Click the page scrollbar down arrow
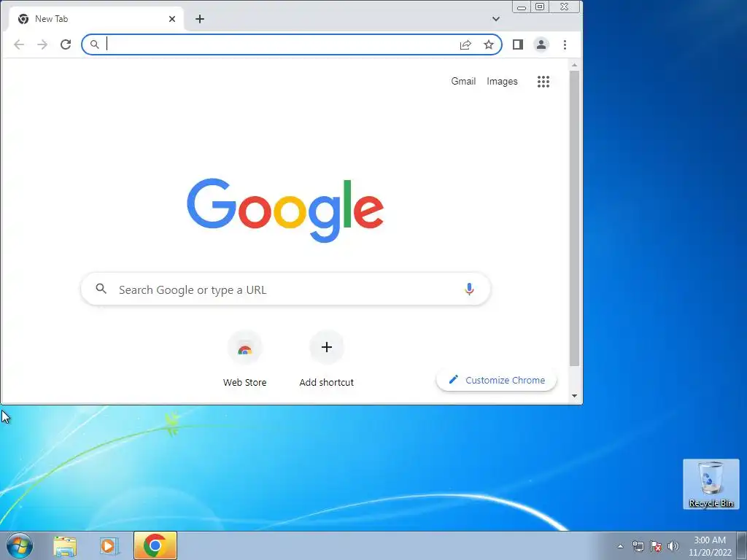This screenshot has height=560, width=747. pyautogui.click(x=575, y=396)
